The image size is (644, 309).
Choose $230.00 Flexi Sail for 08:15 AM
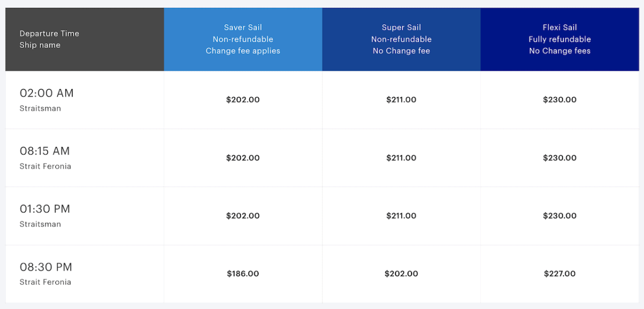559,158
